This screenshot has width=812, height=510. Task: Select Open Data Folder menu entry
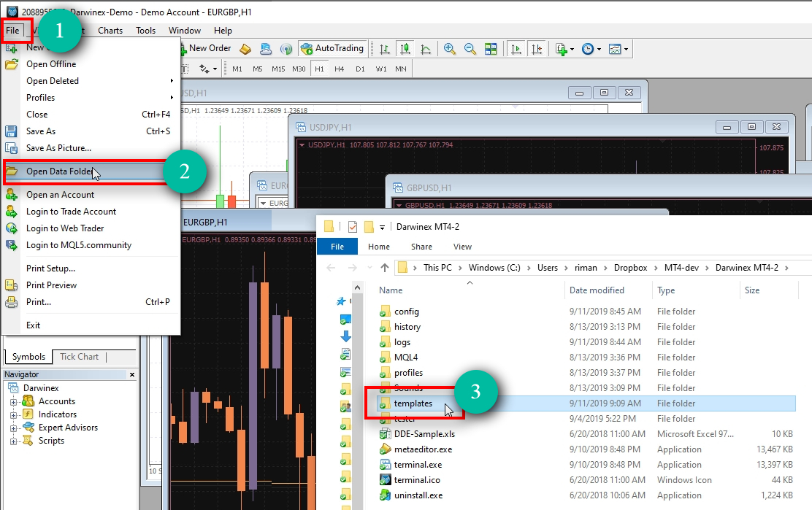(91, 171)
